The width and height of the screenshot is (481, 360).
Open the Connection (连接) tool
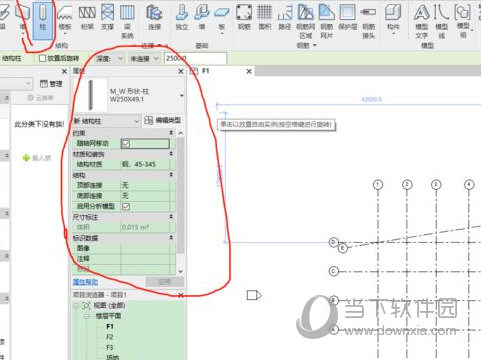154,18
